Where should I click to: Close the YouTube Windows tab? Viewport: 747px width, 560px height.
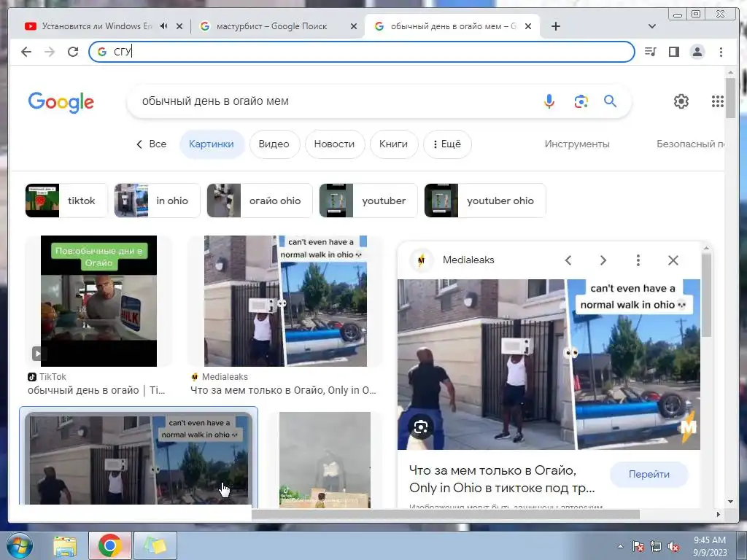179,26
